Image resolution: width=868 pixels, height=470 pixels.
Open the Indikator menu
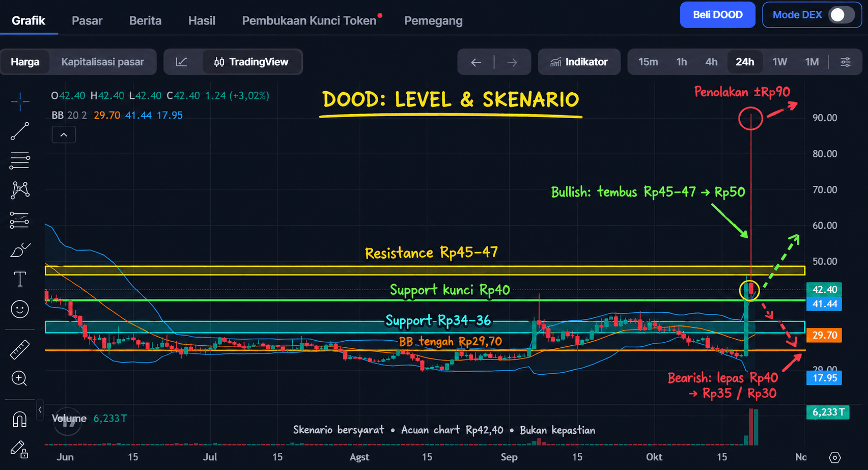[x=579, y=62]
